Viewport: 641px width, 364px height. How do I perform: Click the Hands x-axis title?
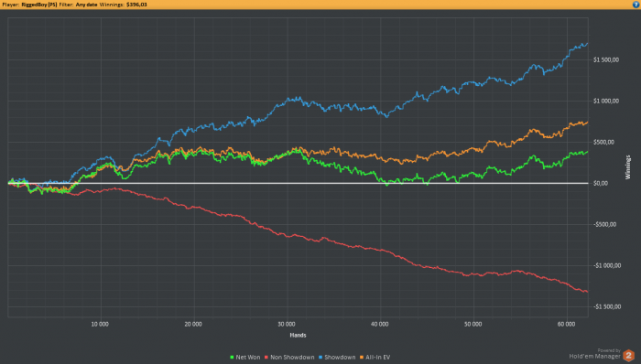tap(298, 335)
